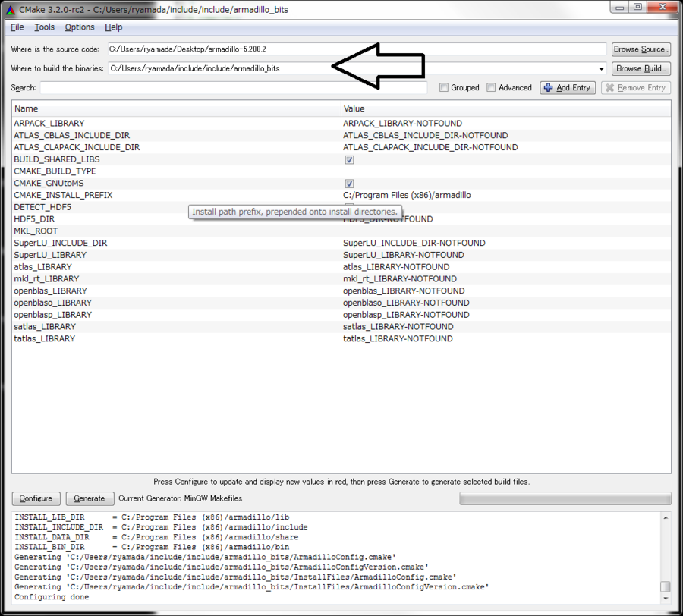Select the BUILD_SHARED_LIBS name cell
The image size is (683, 616).
57,159
